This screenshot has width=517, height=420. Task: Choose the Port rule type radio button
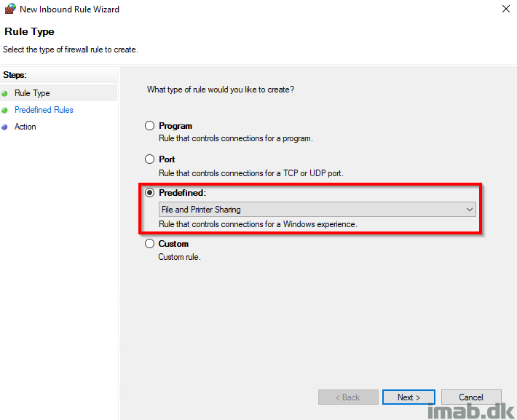[x=150, y=159]
